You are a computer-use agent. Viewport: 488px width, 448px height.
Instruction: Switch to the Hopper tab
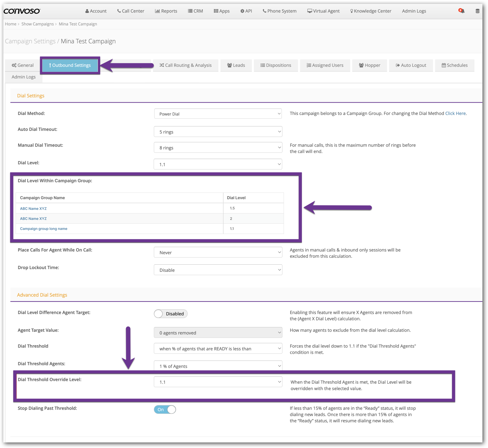(x=369, y=65)
